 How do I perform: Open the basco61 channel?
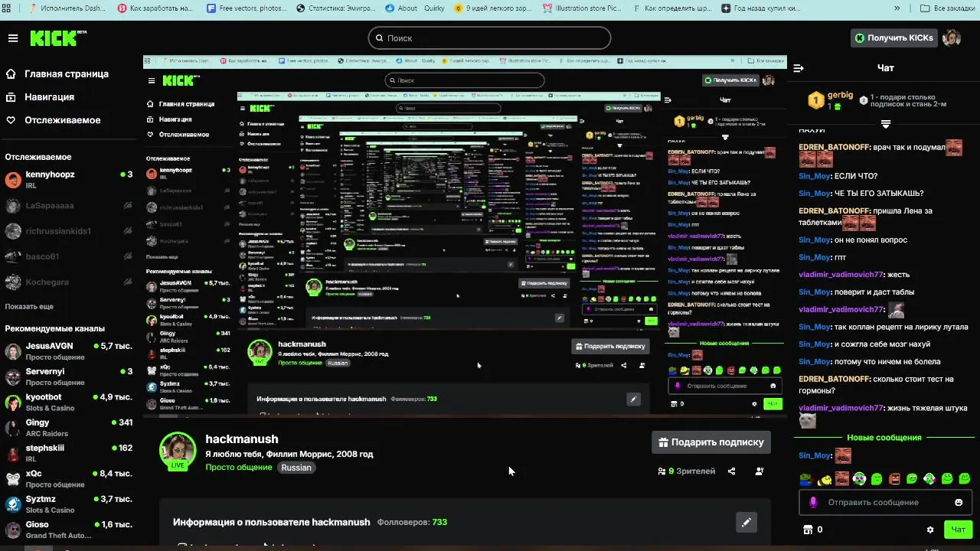pyautogui.click(x=69, y=256)
